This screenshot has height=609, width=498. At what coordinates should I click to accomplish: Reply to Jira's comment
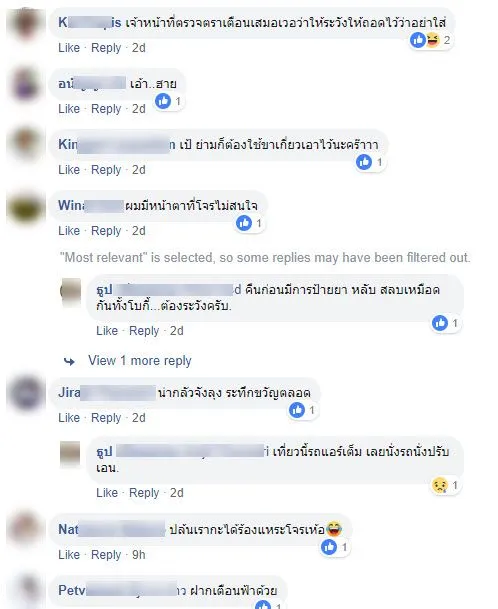(106, 418)
